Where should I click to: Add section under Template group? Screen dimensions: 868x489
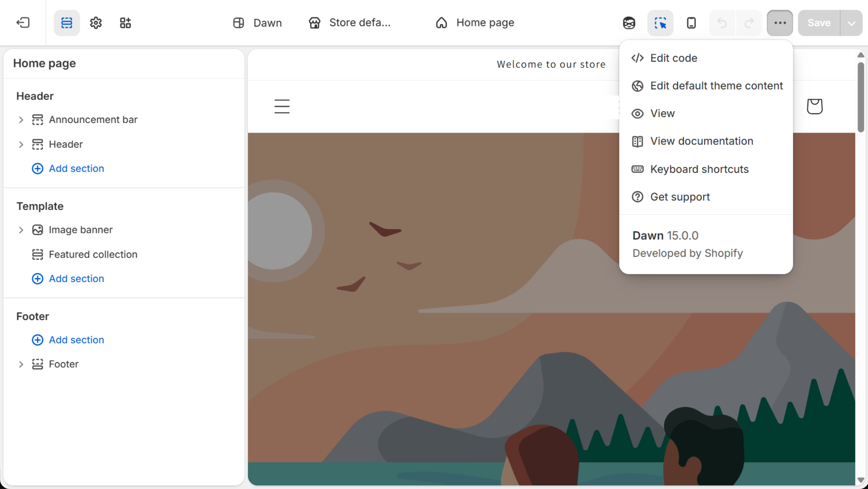(x=68, y=278)
